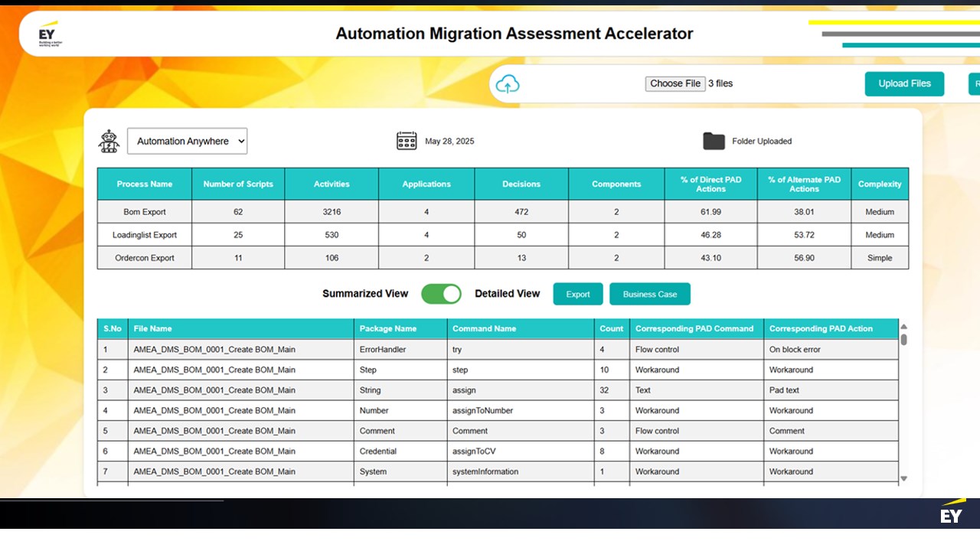Screen dimensions: 980x551
Task: Click the Applications column header
Action: 426,184
